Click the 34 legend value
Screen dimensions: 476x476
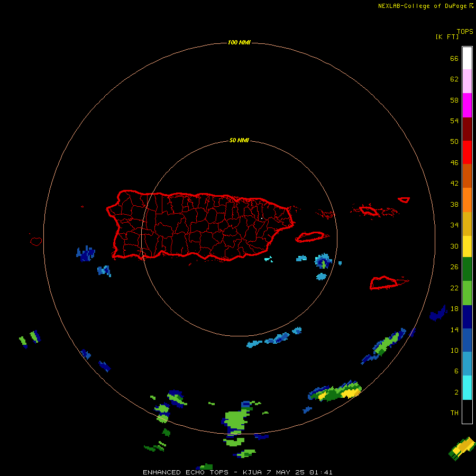coord(454,225)
